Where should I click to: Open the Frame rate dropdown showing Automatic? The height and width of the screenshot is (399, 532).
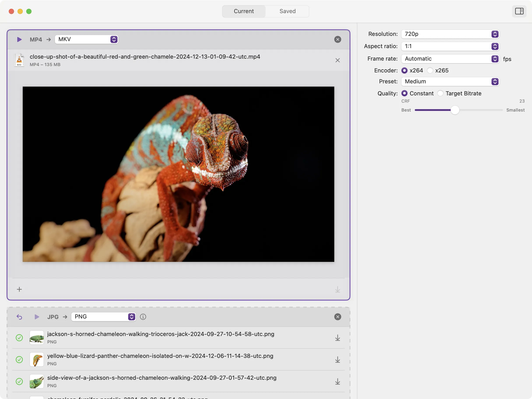[450, 59]
